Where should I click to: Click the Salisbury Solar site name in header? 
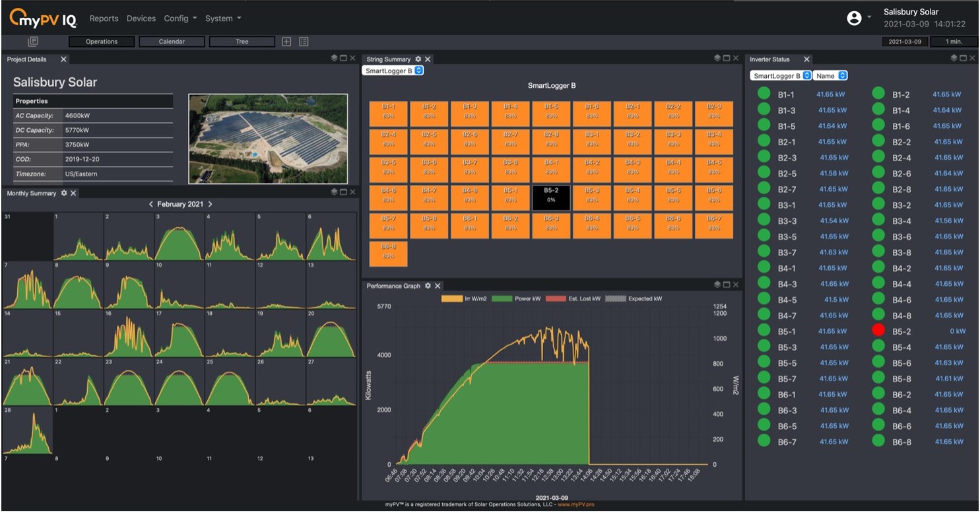pyautogui.click(x=911, y=12)
